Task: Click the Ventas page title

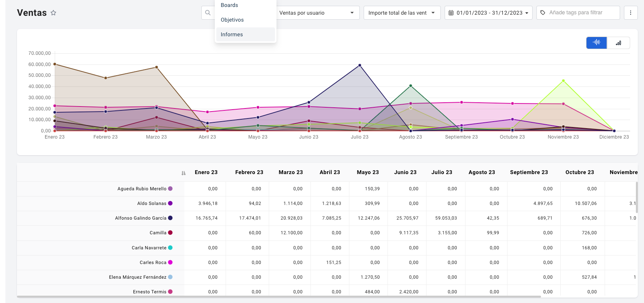Action: point(32,13)
